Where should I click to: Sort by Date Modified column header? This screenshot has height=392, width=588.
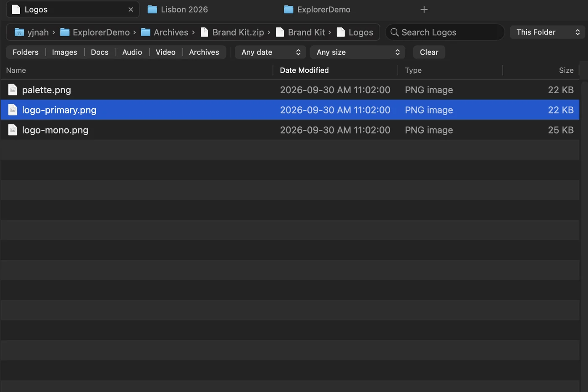click(304, 70)
